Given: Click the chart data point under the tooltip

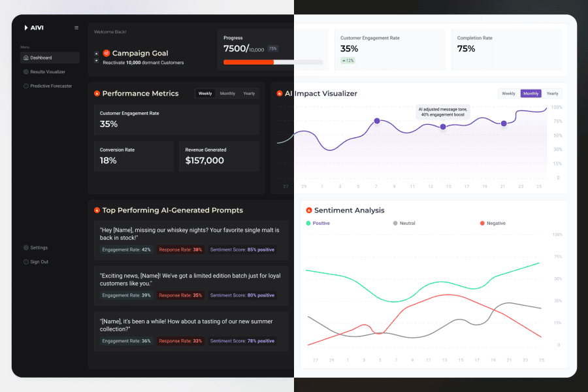Looking at the screenshot, I should pyautogui.click(x=443, y=127).
